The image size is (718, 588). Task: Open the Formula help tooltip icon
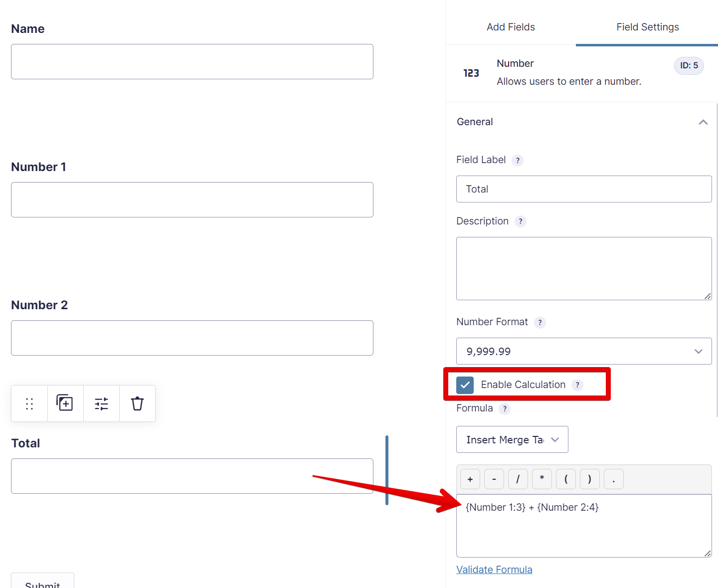[x=505, y=409]
